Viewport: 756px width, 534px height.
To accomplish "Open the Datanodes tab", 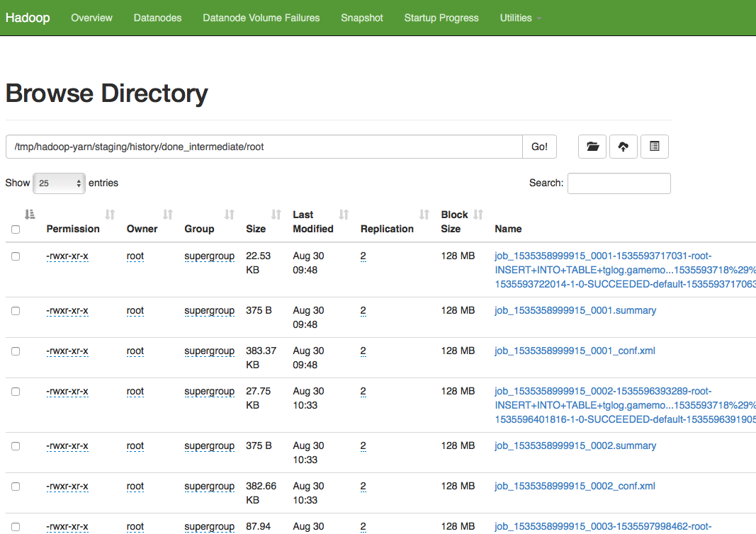I will click(x=157, y=18).
